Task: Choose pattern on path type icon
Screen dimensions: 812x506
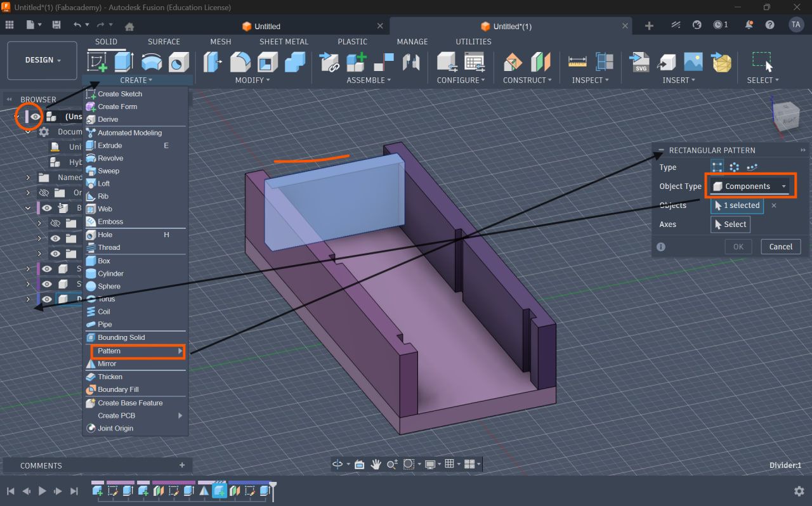Action: point(752,167)
